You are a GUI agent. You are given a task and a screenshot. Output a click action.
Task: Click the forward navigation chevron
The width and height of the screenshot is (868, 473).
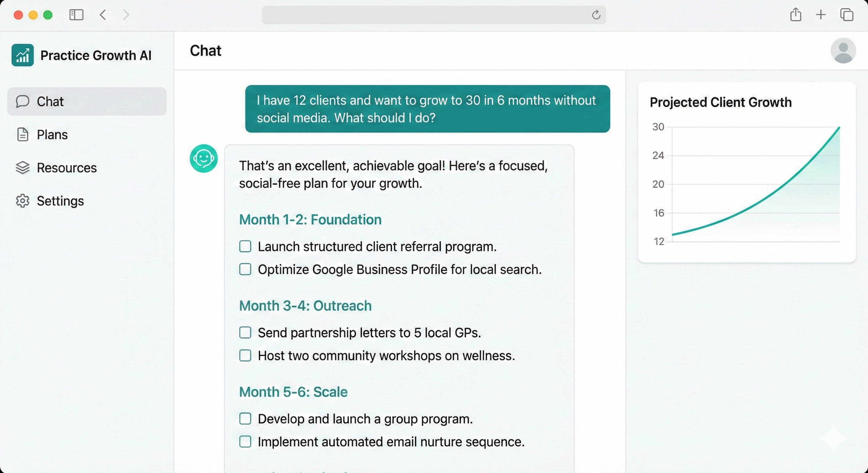coord(126,15)
